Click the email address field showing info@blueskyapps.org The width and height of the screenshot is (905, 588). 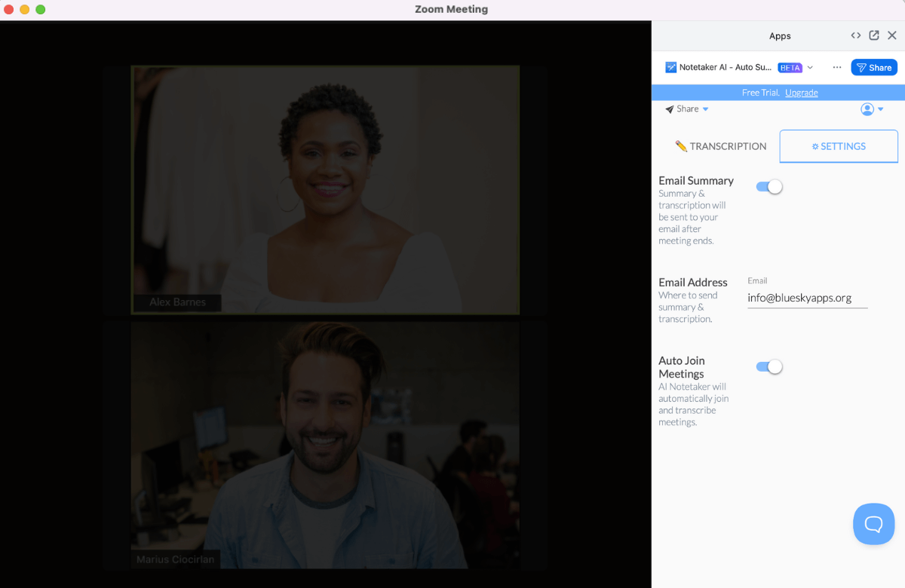806,297
